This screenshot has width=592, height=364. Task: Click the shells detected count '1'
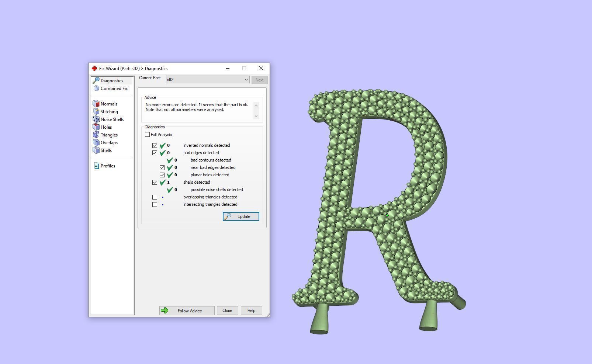(168, 182)
